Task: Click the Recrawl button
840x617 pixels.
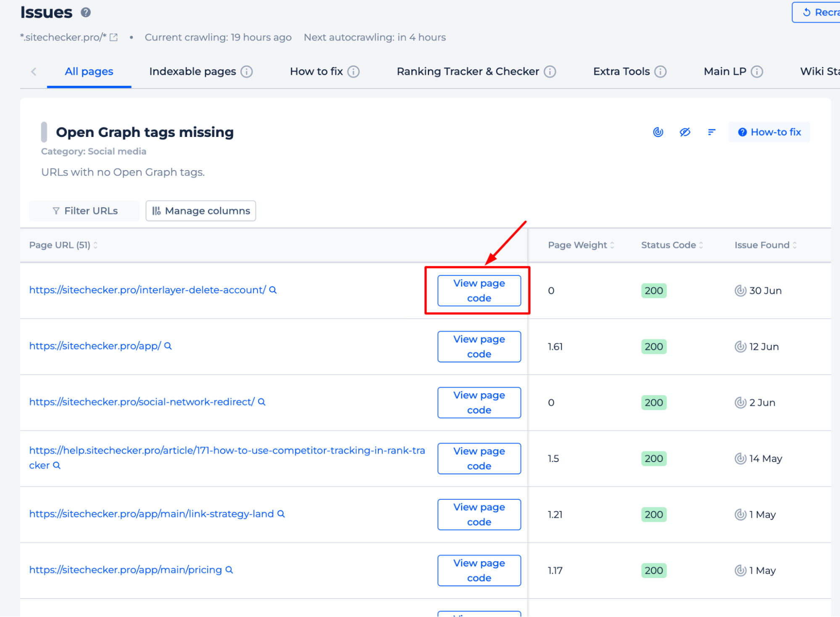Action: tap(816, 13)
